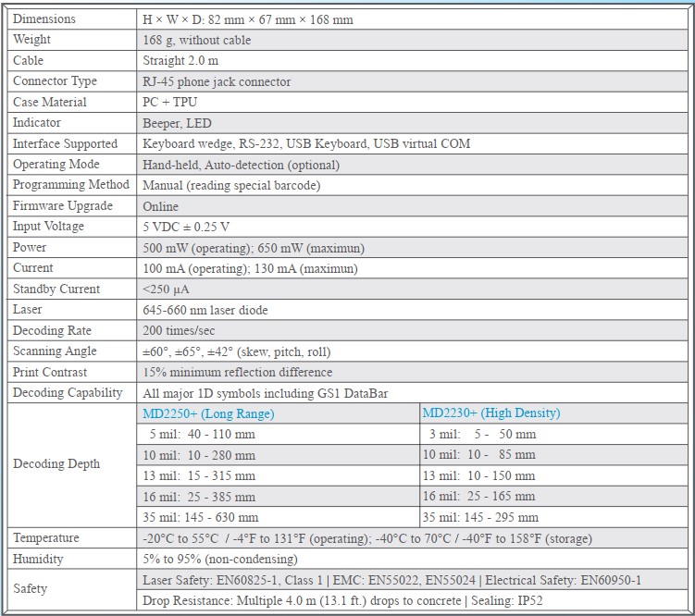
Task: Select the 'Manual (reading special barcode)' value
Action: click(231, 185)
